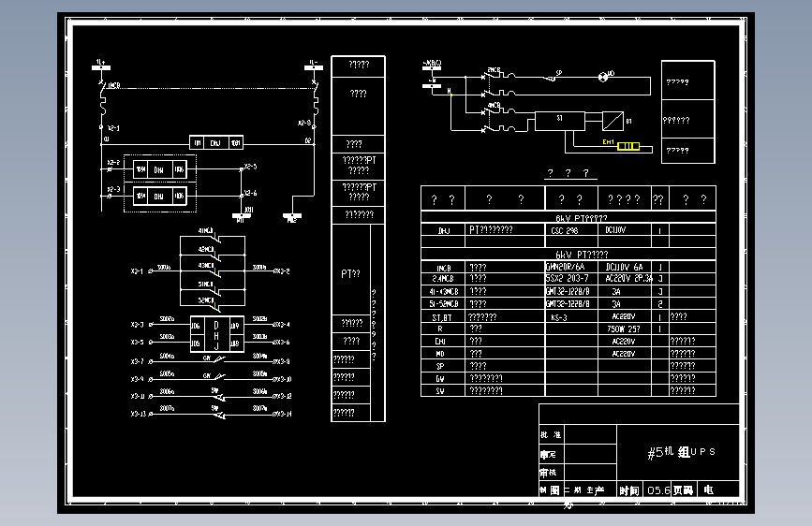Click the tall vertical "D H J" relay block
Image resolution: width=812 pixels, height=526 pixels.
[x=217, y=334]
